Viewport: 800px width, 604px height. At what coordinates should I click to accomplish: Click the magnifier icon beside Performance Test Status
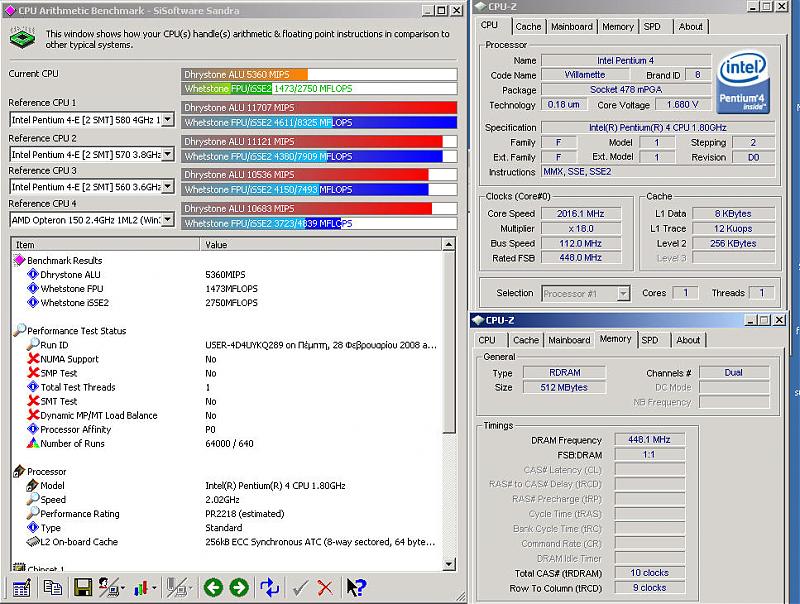tap(19, 330)
